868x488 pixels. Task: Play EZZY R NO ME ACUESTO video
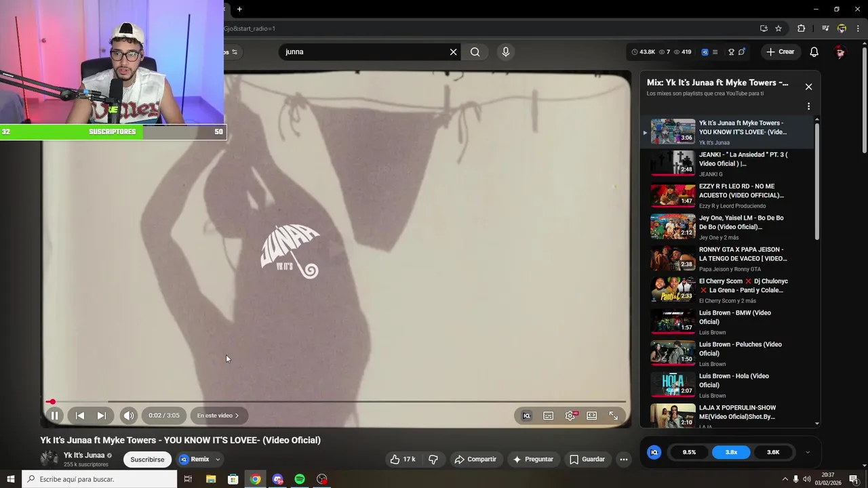tap(727, 196)
